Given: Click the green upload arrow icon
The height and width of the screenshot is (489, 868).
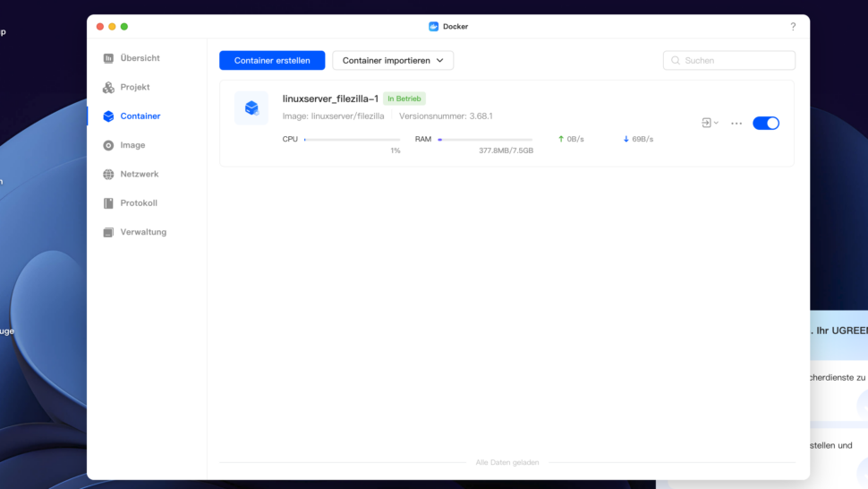Looking at the screenshot, I should click(561, 139).
